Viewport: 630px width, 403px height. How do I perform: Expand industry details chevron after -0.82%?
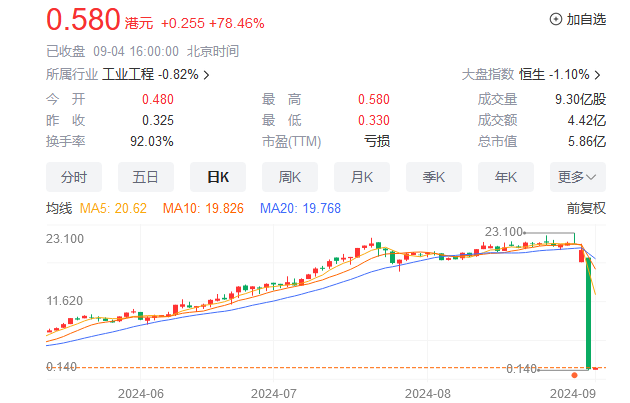tap(207, 75)
